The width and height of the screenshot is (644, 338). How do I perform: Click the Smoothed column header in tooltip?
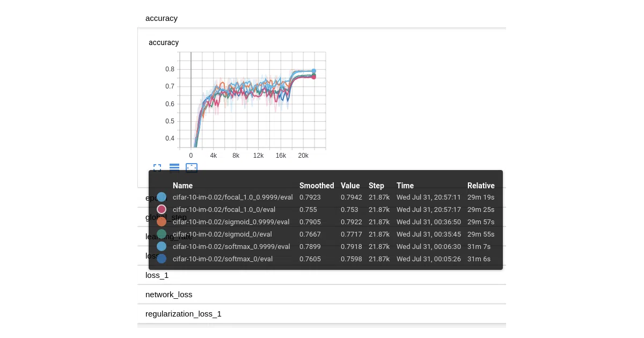(317, 186)
